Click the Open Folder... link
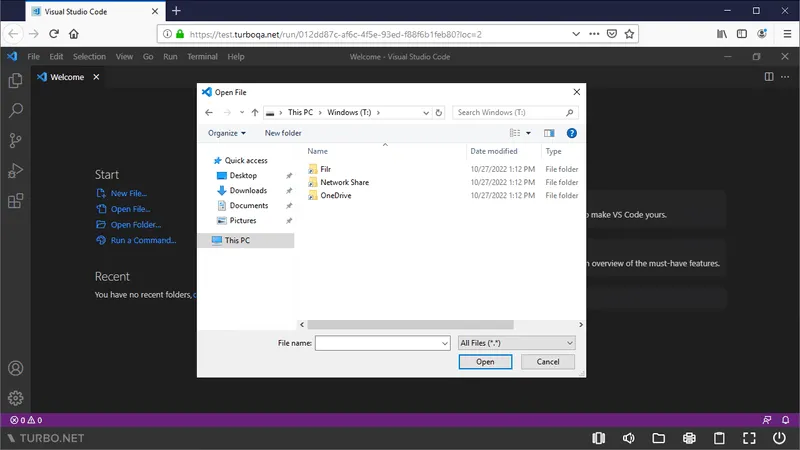 [136, 224]
